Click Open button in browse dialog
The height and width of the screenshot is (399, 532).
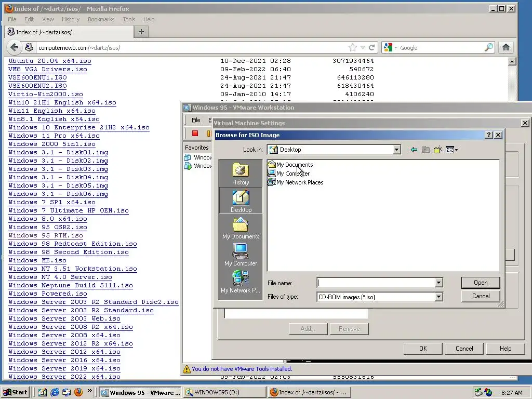point(481,283)
